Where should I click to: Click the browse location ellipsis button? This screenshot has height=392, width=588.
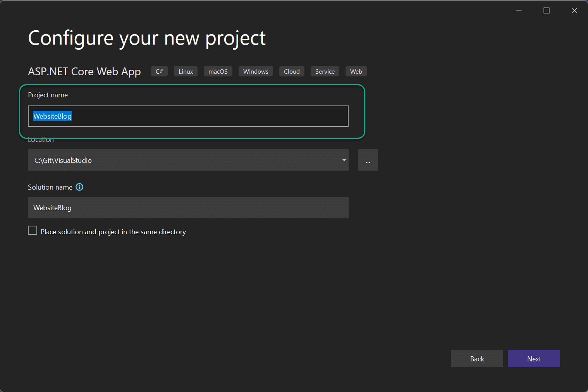tap(368, 160)
